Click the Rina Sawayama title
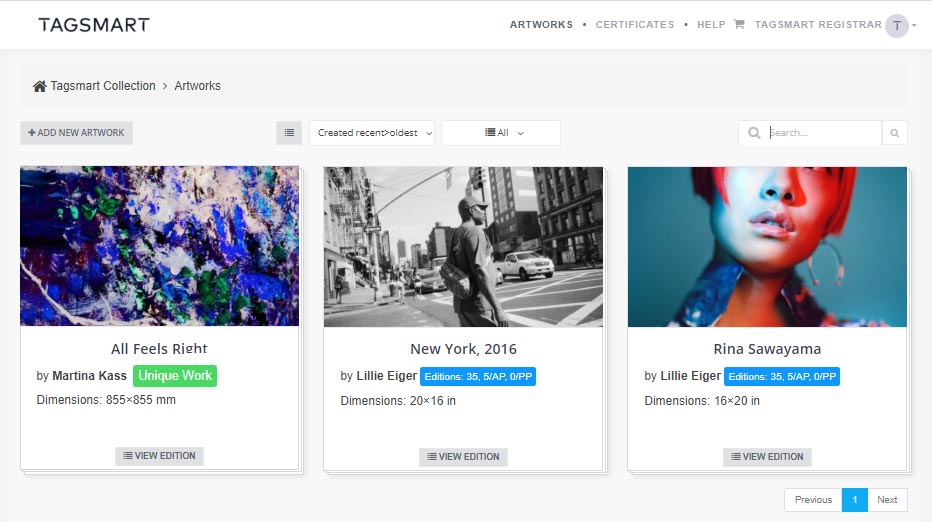Screen dimensions: 932x522 point(767,349)
